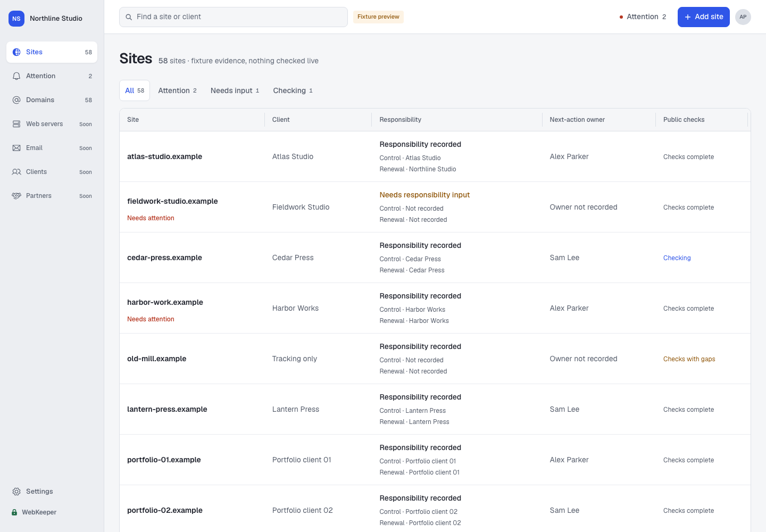This screenshot has width=766, height=532.
Task: Open Sites via globe icon in sidebar
Action: (16, 52)
